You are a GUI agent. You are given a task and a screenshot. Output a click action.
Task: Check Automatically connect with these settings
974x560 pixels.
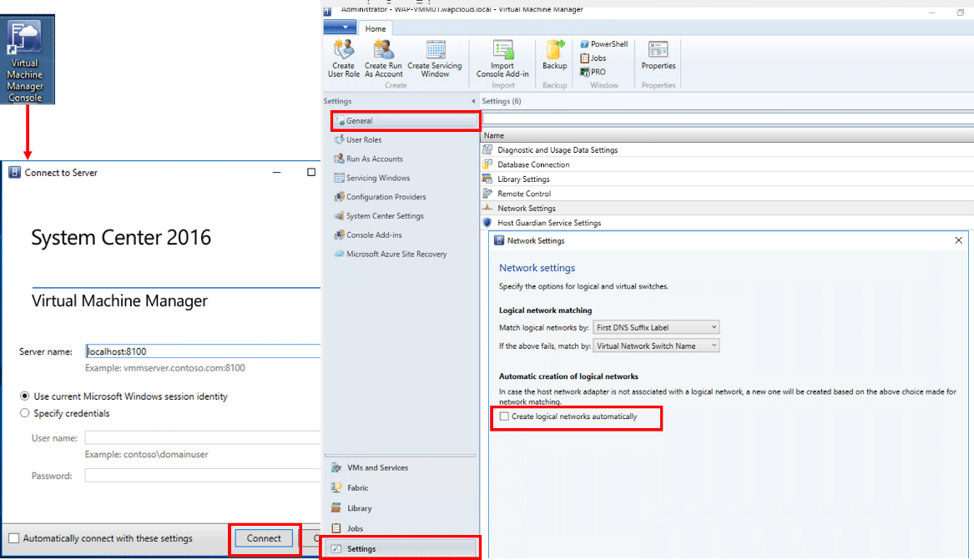point(13,538)
